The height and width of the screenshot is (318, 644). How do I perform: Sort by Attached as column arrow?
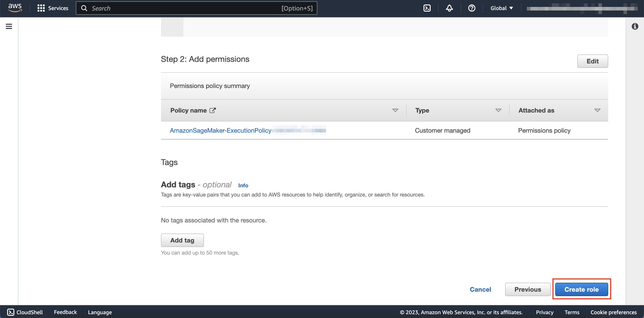coord(597,110)
